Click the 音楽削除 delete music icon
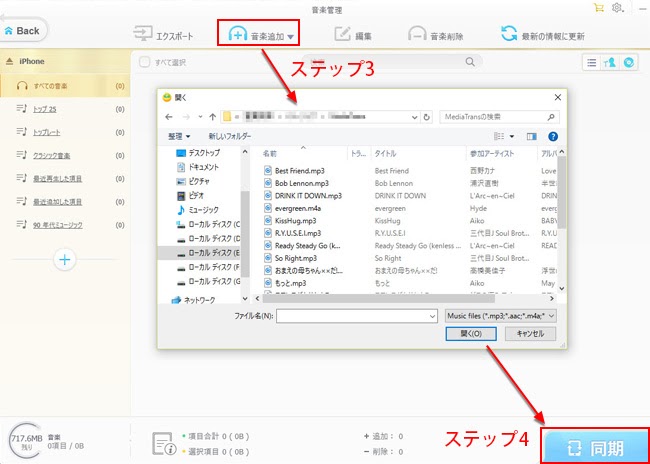The width and height of the screenshot is (650, 464). click(417, 34)
